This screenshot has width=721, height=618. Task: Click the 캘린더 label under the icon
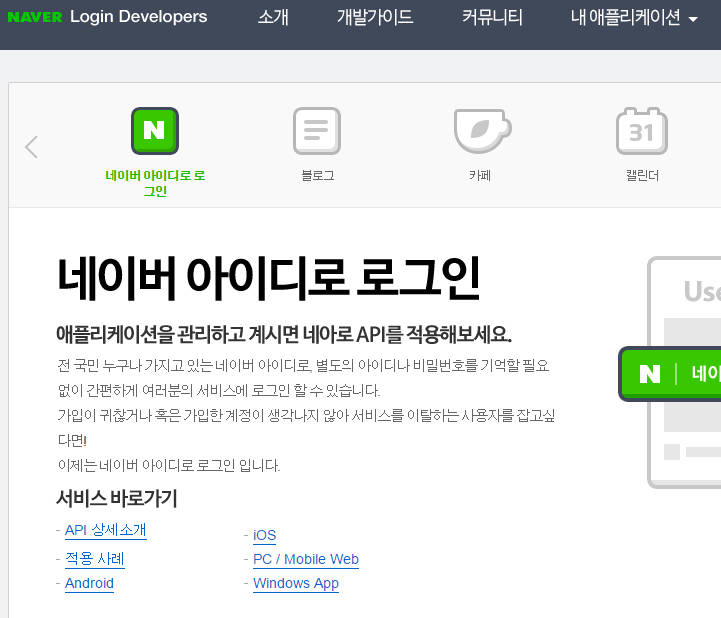[x=642, y=175]
